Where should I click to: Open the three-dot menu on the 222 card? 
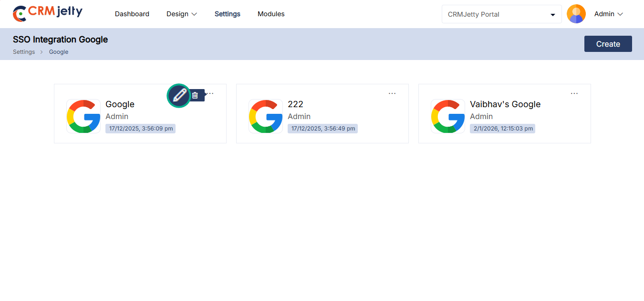[x=392, y=93]
